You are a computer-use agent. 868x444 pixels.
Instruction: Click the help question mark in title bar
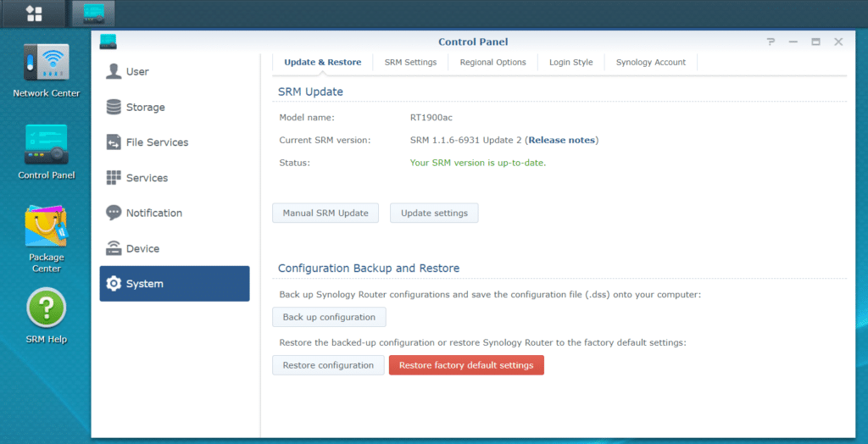[771, 42]
